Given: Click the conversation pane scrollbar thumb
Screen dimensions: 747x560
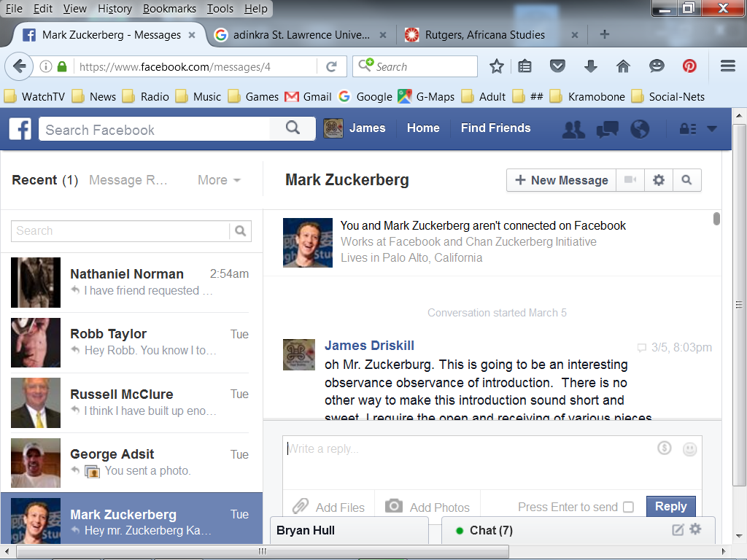Looking at the screenshot, I should tap(716, 219).
